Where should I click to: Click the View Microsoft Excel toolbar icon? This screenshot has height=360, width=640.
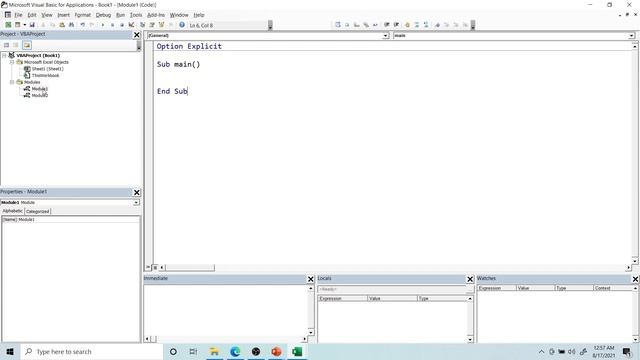8,25
